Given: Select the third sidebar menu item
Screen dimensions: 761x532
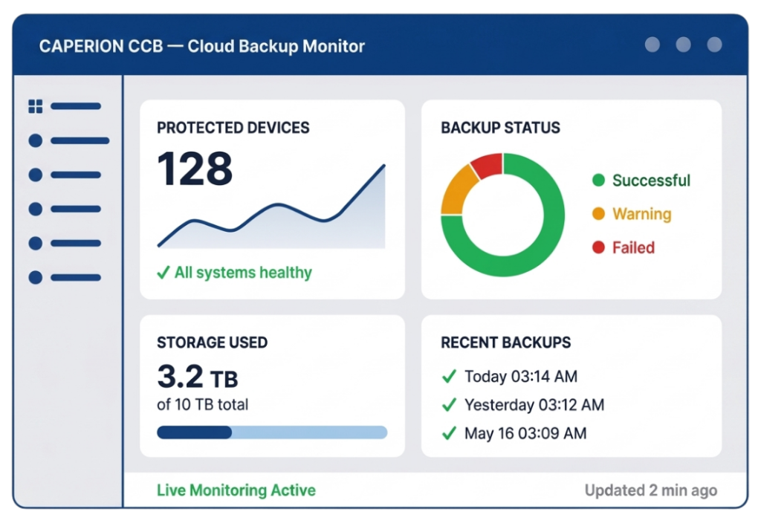Looking at the screenshot, I should (x=65, y=175).
